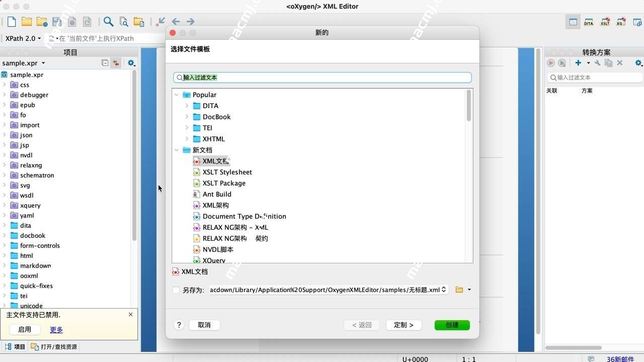Image resolution: width=644 pixels, height=362 pixels.
Task: Tick the 另存为 checkbox
Action: pos(176,290)
